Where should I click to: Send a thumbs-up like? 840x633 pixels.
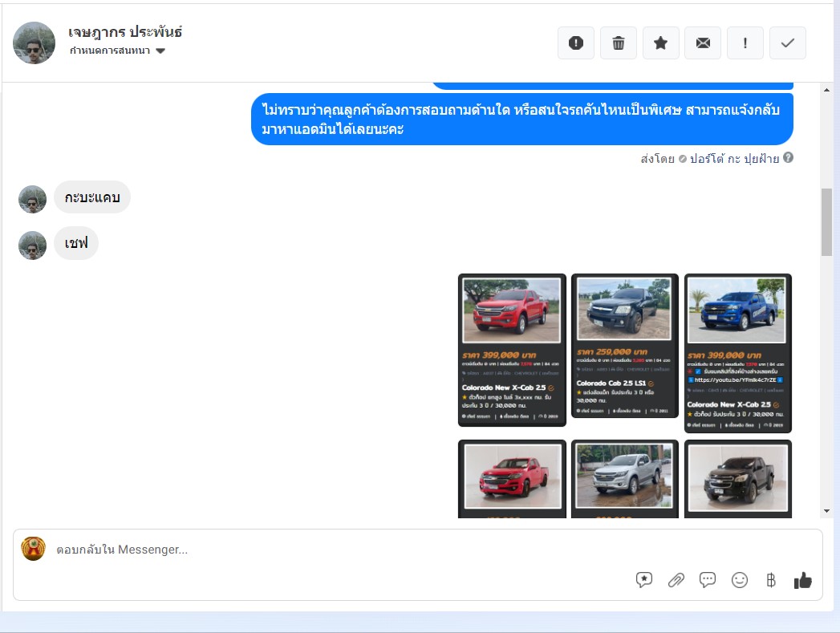802,580
